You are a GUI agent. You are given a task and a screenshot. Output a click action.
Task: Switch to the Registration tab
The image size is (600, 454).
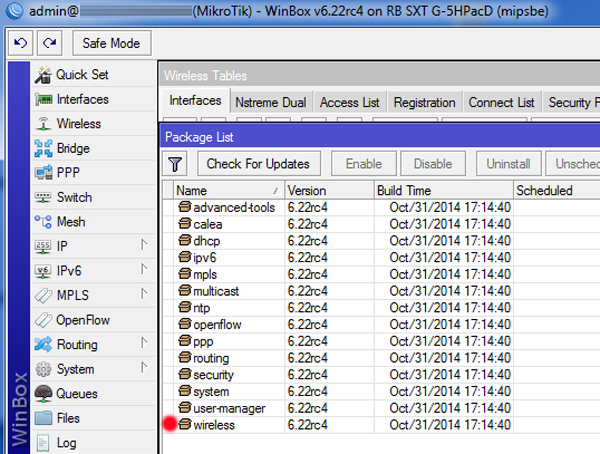[x=424, y=103]
